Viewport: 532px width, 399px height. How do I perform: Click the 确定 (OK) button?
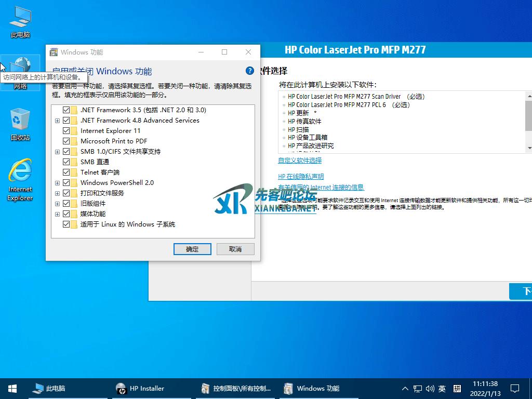click(x=192, y=249)
